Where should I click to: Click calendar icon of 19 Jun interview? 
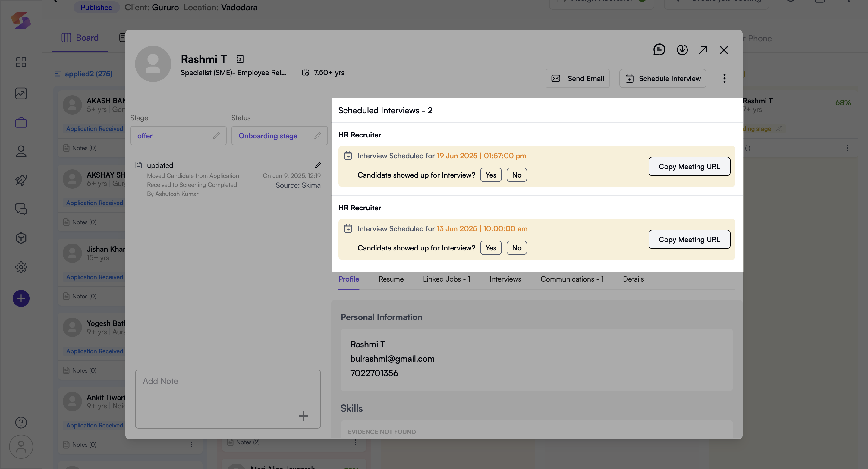point(348,156)
